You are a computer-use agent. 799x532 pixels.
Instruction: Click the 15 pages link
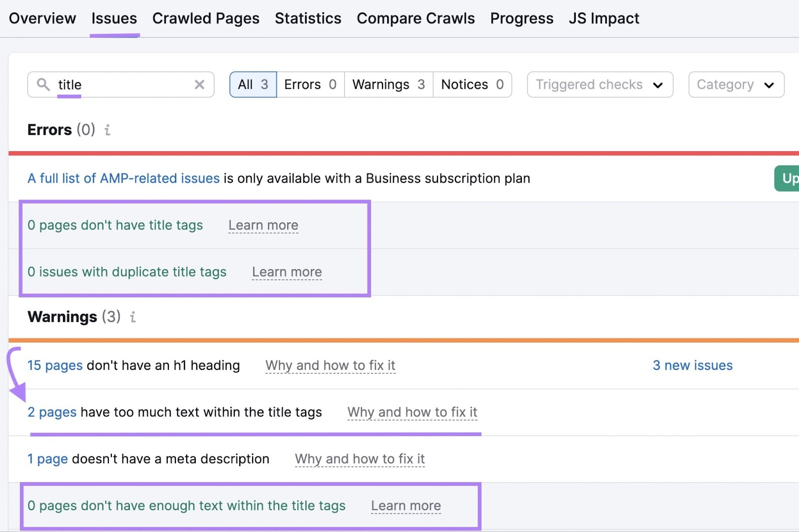tap(55, 365)
